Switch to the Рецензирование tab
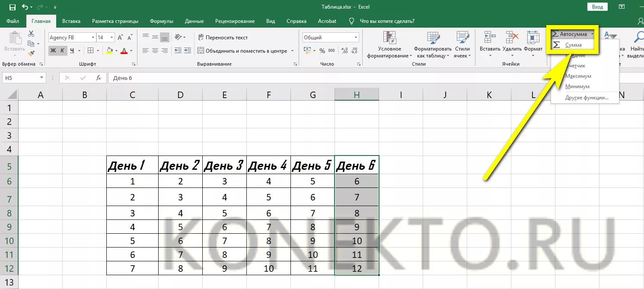Image resolution: width=644 pixels, height=289 pixels. click(236, 21)
